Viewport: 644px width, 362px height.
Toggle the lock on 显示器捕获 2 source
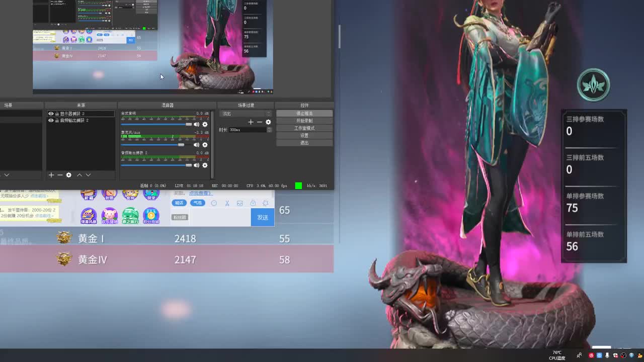[x=57, y=114]
